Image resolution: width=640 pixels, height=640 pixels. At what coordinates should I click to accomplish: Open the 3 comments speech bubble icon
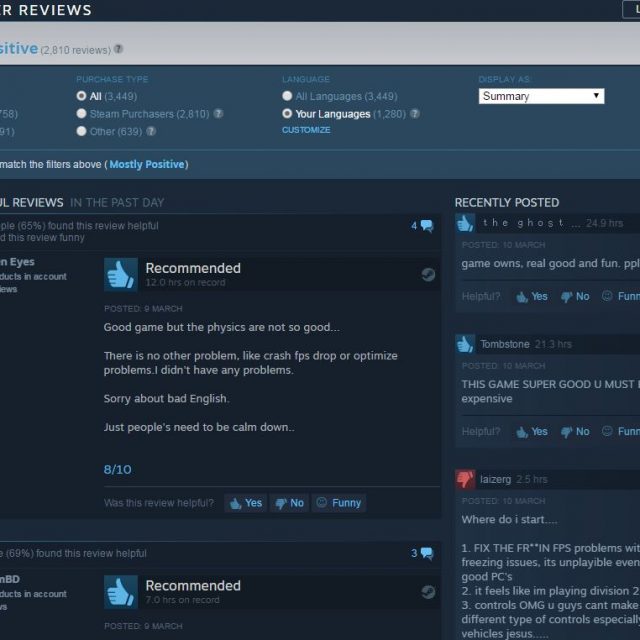(x=427, y=553)
